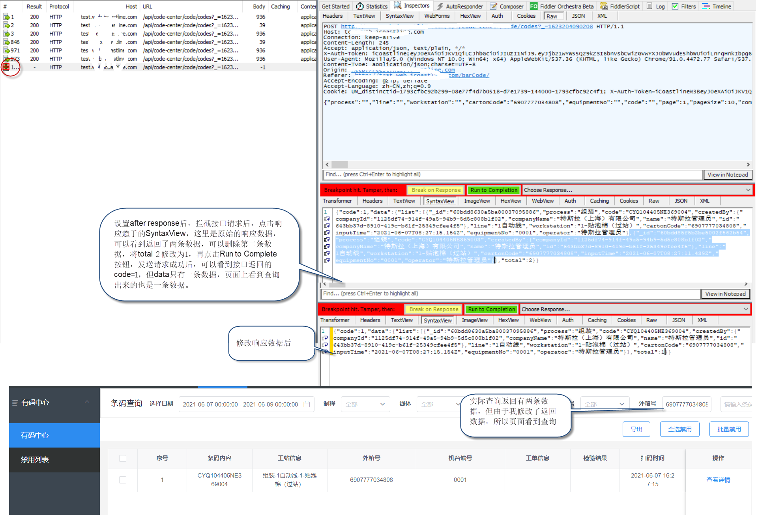This screenshot has height=532, width=758.
Task: Open the 制程 filter dropdown
Action: point(365,404)
